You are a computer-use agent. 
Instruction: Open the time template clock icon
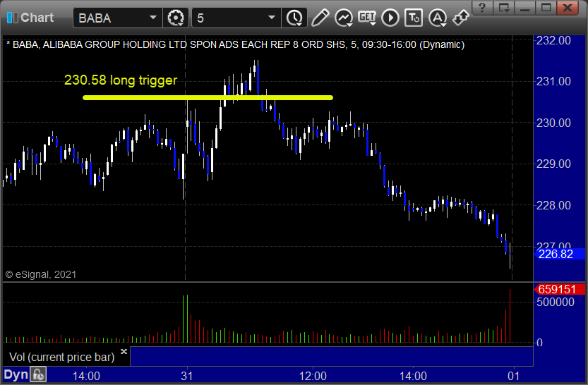tap(294, 18)
